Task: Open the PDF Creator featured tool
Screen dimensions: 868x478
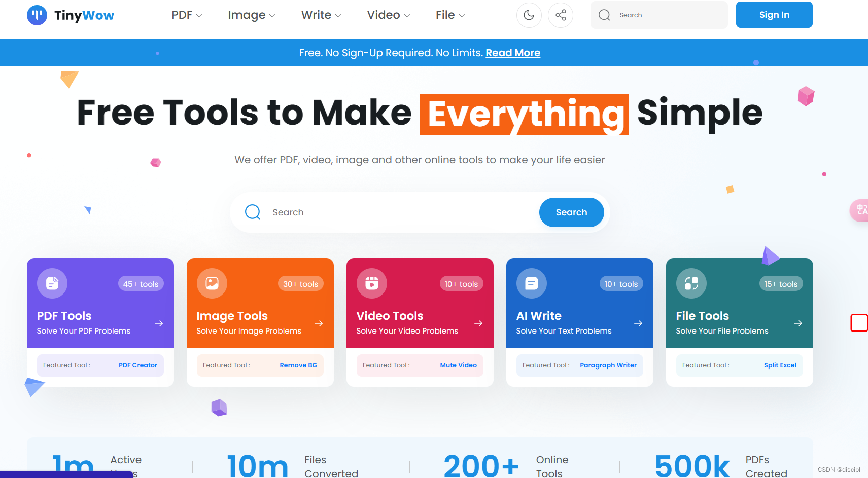Action: (x=138, y=365)
